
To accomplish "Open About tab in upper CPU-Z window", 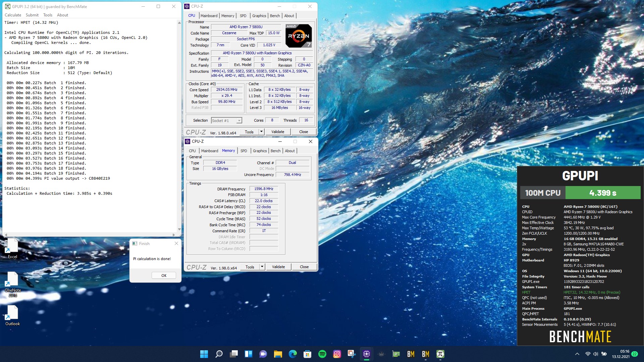I will point(289,16).
